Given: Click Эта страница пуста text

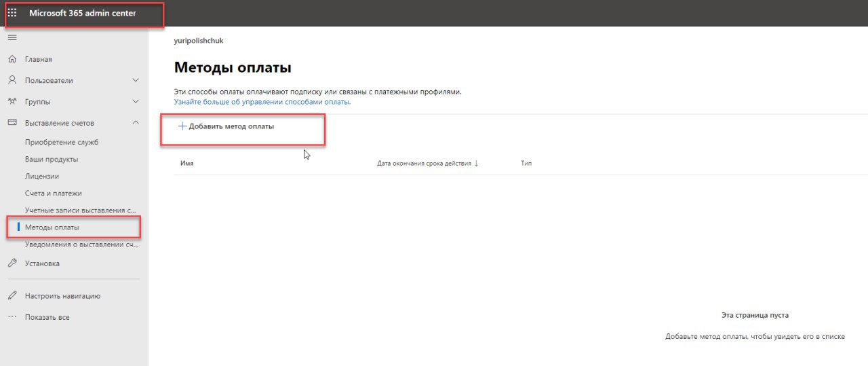Looking at the screenshot, I should click(x=755, y=315).
